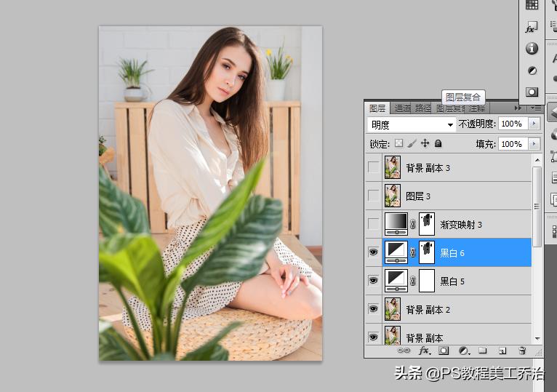Click the layers list scroll up arrow

(537, 160)
